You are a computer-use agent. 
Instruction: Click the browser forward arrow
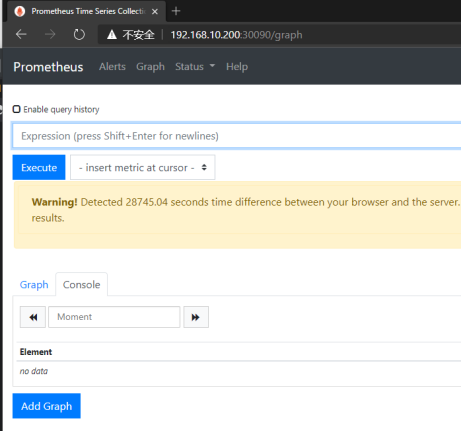pyautogui.click(x=50, y=34)
